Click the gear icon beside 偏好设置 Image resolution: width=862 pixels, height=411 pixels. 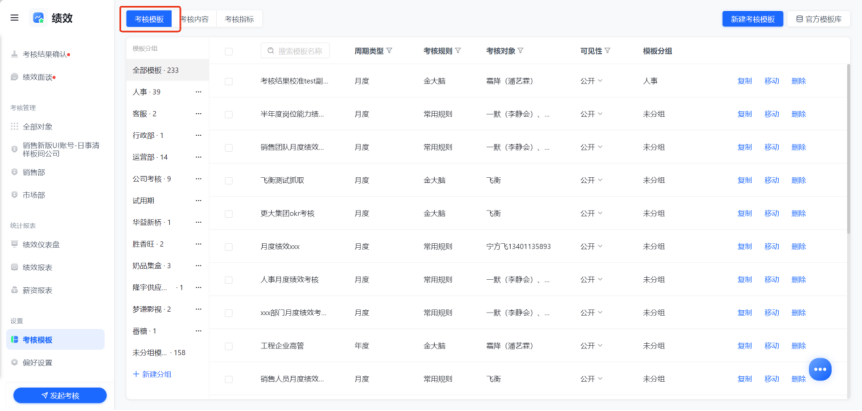[x=15, y=363]
